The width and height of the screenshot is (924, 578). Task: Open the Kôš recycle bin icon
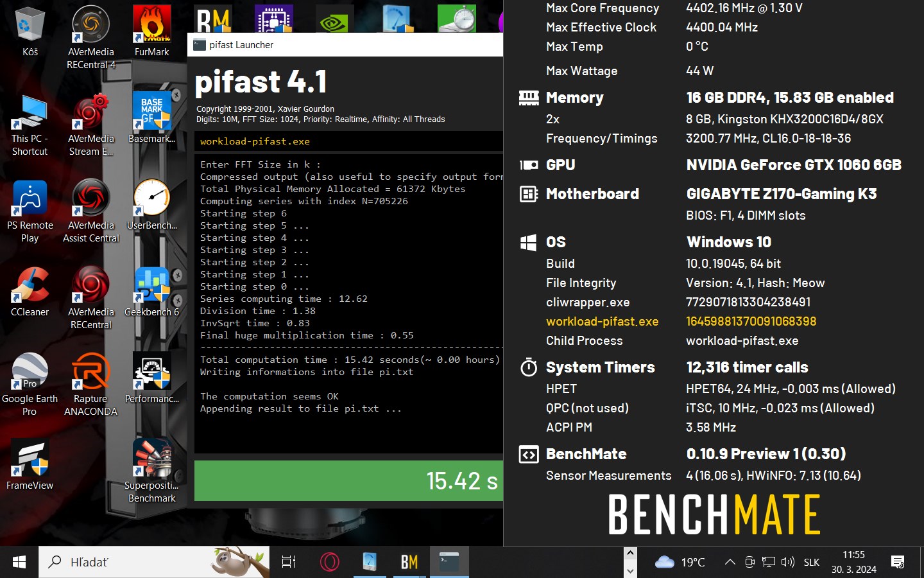pos(30,31)
